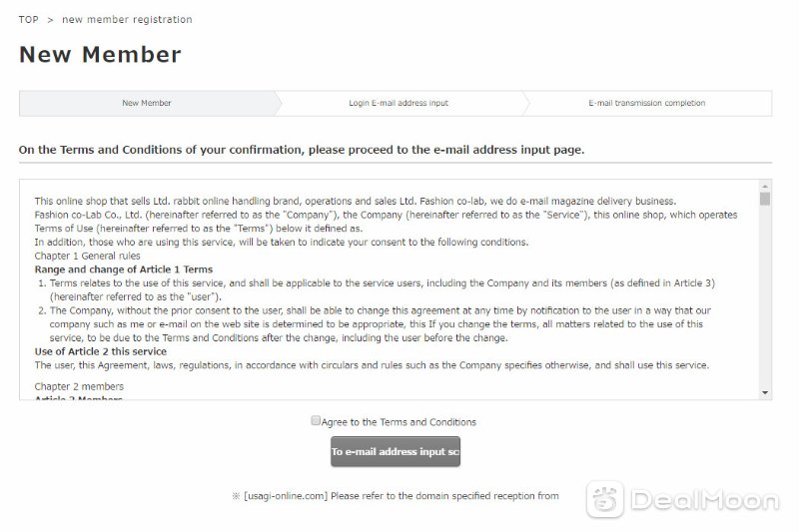
Task: Click the scrollbar track below the thumb
Action: [765, 296]
